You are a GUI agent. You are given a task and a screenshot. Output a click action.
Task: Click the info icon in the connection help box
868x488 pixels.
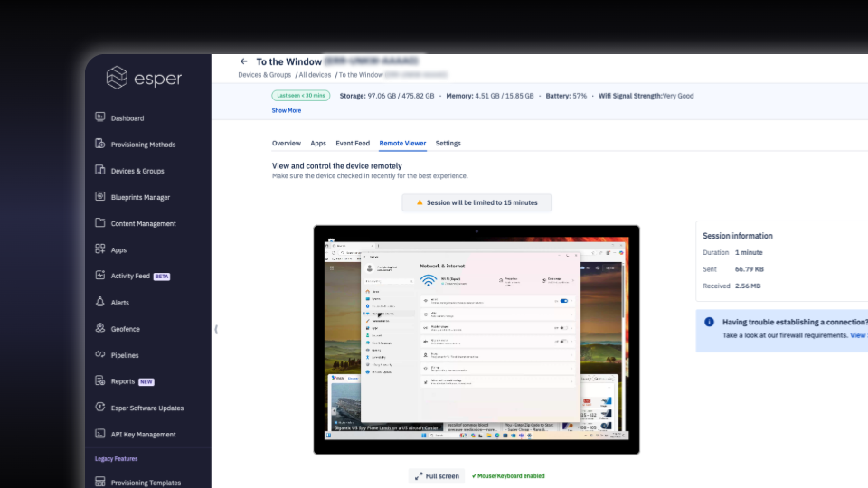click(709, 322)
